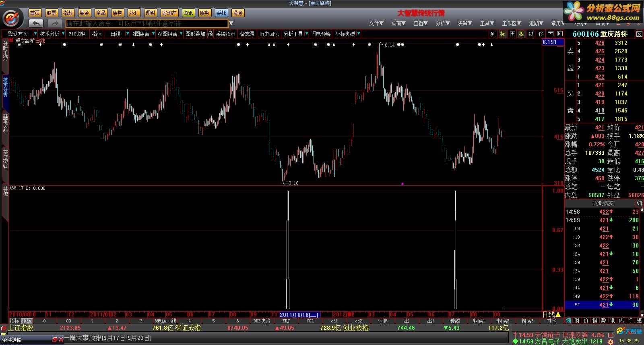Open the 分析 menu
644x345 pixels.
point(443,23)
